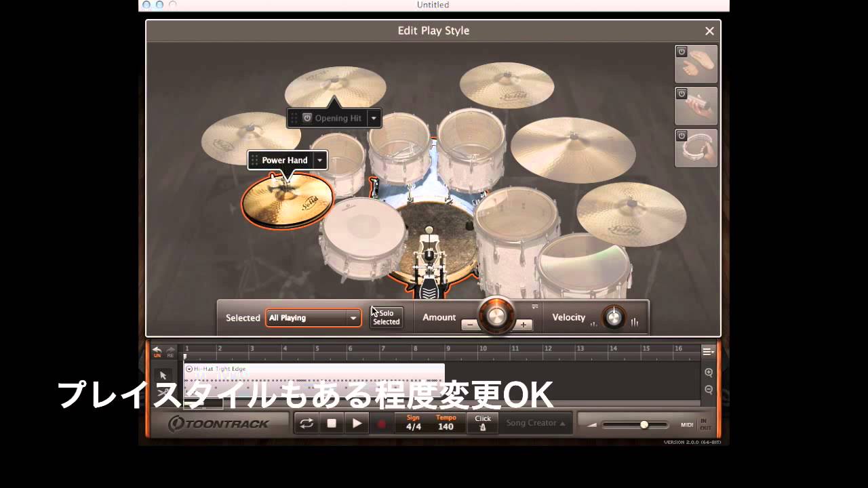Screen dimensions: 868x488
Task: Open the small Amount options menu icon
Action: click(x=534, y=306)
